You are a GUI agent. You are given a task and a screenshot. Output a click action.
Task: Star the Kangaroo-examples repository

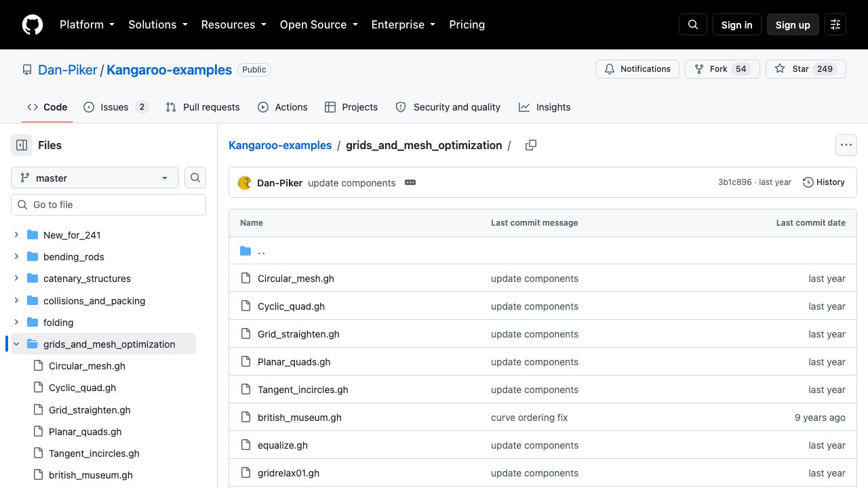tap(806, 69)
